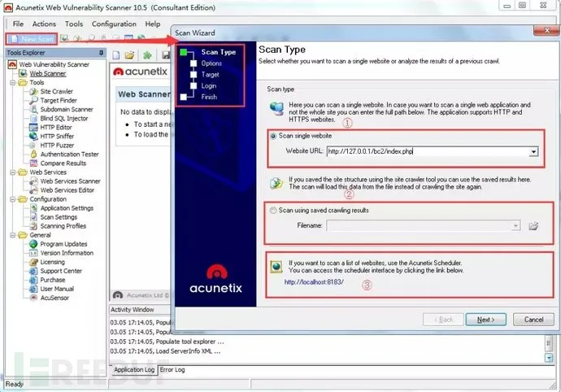Open Application Settings in the tree

pos(67,208)
